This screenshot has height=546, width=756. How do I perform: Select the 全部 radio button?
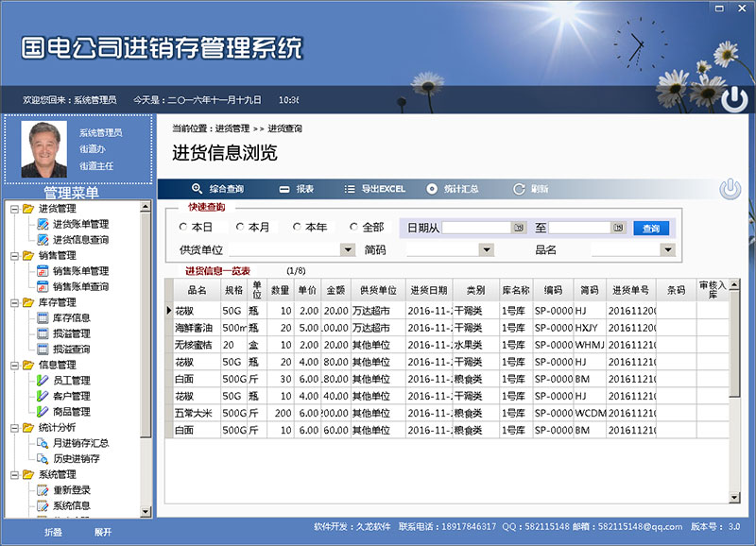coord(353,227)
